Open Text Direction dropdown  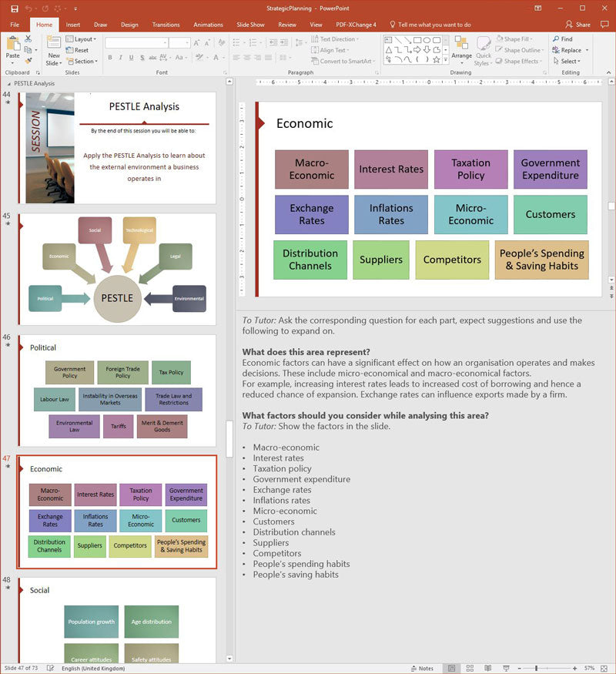point(335,39)
